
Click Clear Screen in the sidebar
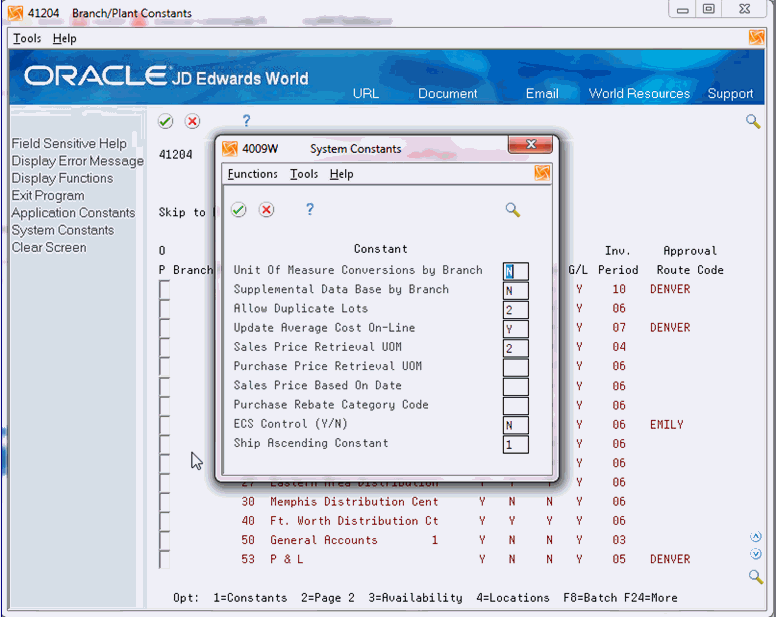(49, 247)
